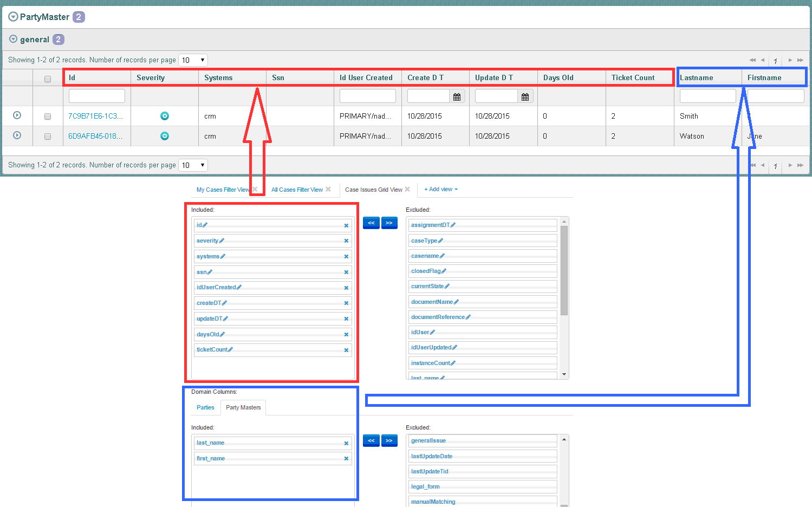
Task: Click the Lastname filter input field
Action: tap(707, 96)
